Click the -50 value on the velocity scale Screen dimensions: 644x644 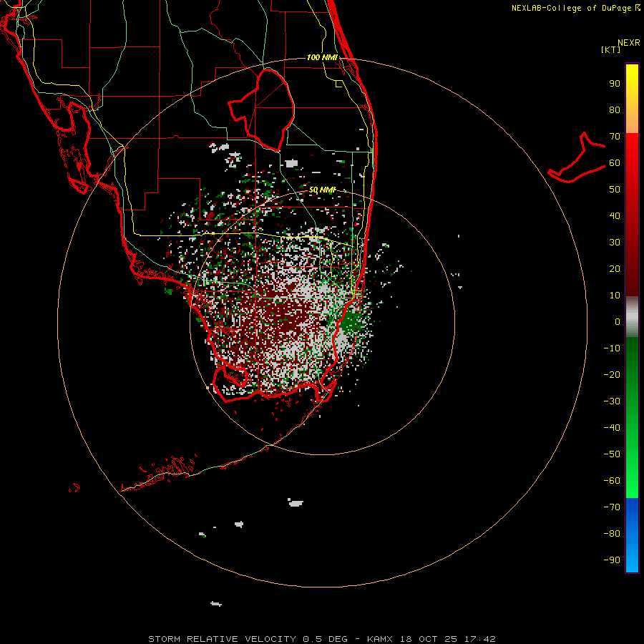(612, 454)
